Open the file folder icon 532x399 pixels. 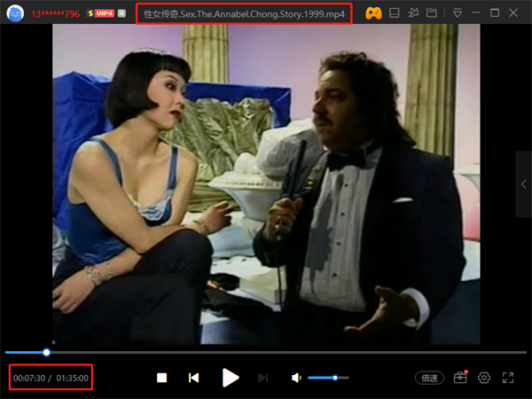432,13
